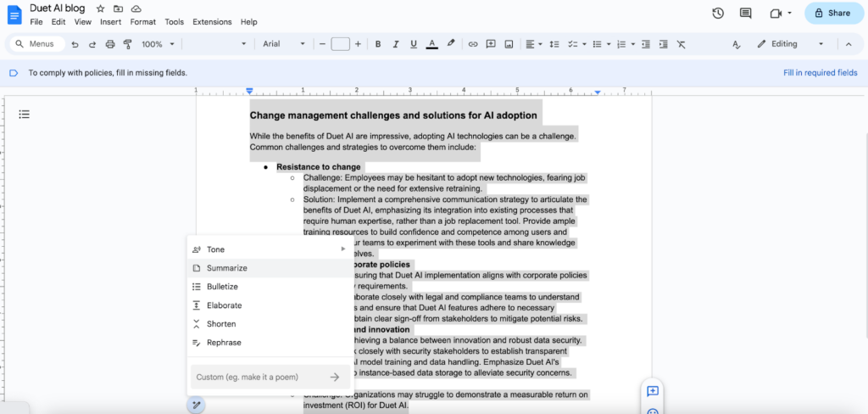Open the Insert menu

[111, 22]
